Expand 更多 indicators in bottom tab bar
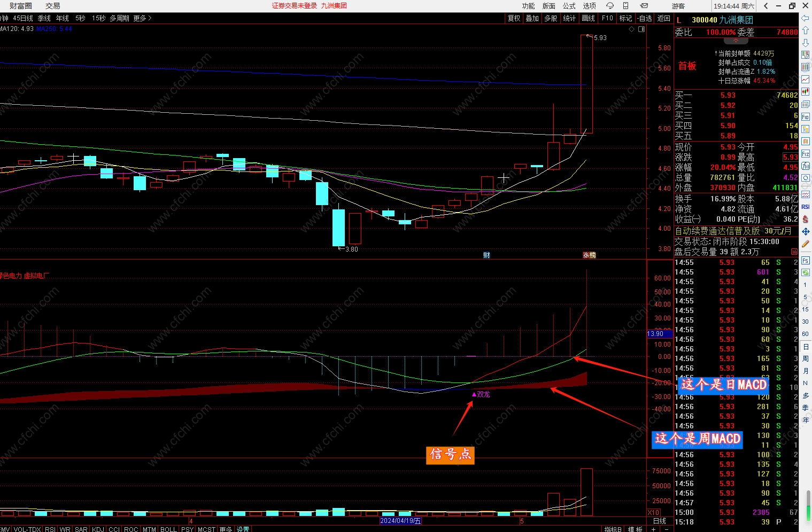Image resolution: width=812 pixels, height=532 pixels. point(226,529)
